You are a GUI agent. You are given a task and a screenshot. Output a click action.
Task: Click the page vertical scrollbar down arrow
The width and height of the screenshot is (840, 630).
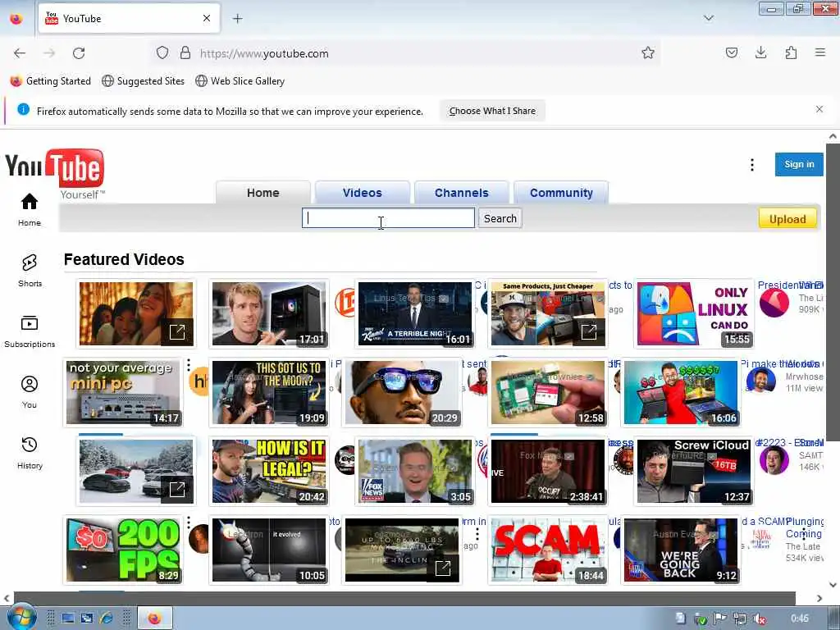click(x=833, y=584)
